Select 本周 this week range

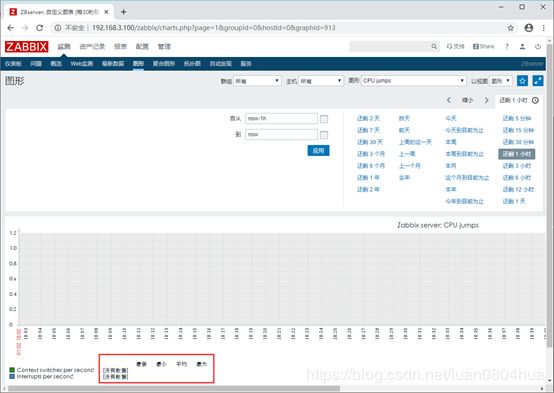tap(450, 142)
